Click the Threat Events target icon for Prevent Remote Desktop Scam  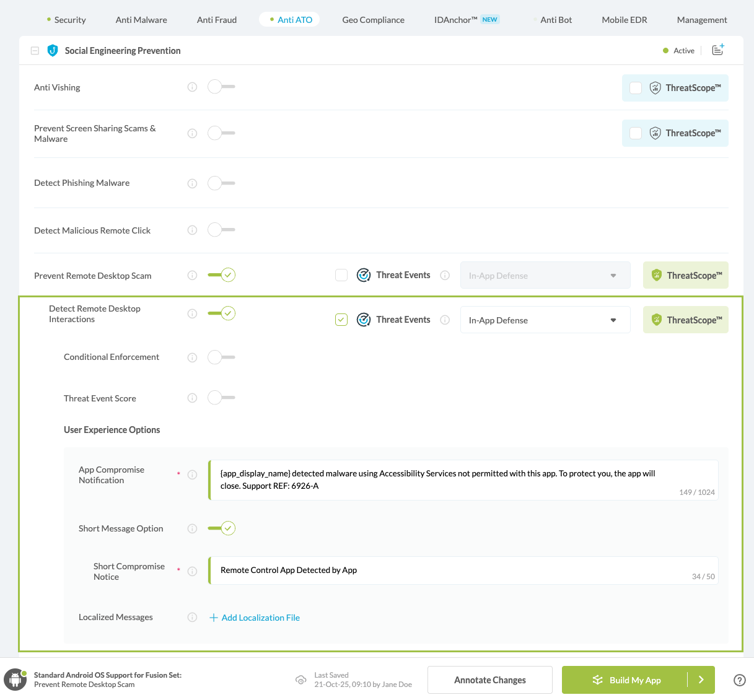pyautogui.click(x=364, y=274)
